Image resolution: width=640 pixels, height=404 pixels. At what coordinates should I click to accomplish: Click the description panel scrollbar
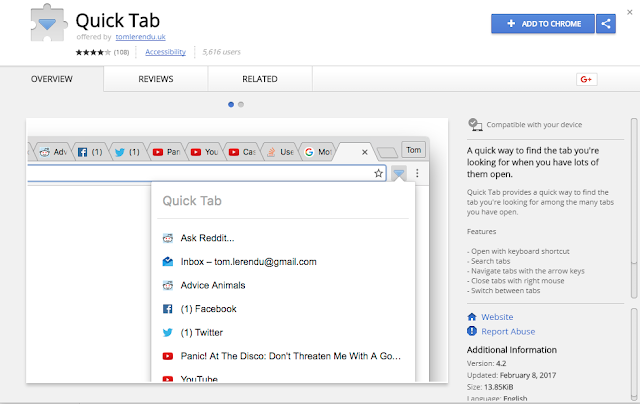634,208
